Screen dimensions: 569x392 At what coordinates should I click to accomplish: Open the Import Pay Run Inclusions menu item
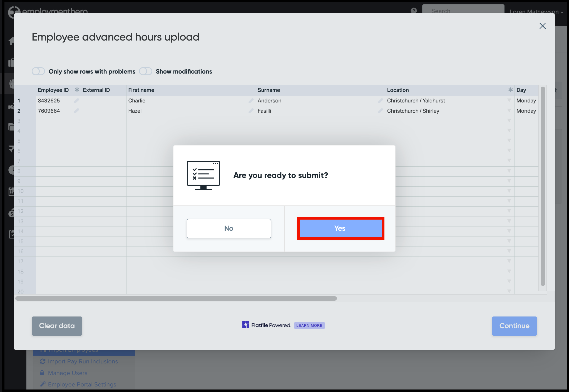[83, 361]
